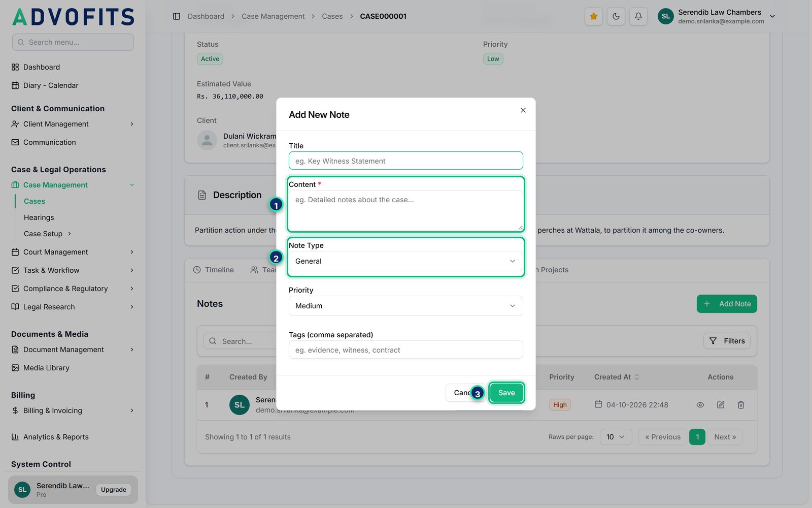The width and height of the screenshot is (812, 508).
Task: Toggle dark mode with the moon icon
Action: click(616, 16)
